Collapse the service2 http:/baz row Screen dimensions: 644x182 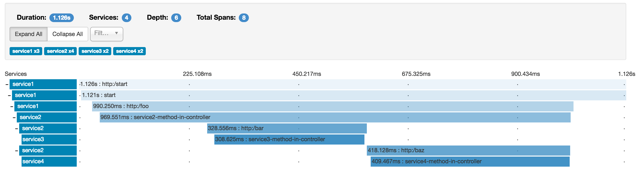(x=17, y=151)
